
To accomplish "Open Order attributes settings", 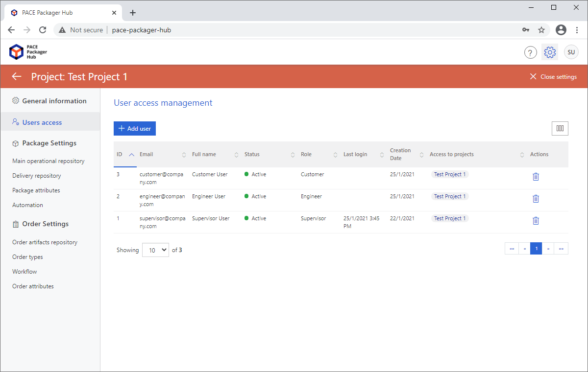I will point(33,286).
